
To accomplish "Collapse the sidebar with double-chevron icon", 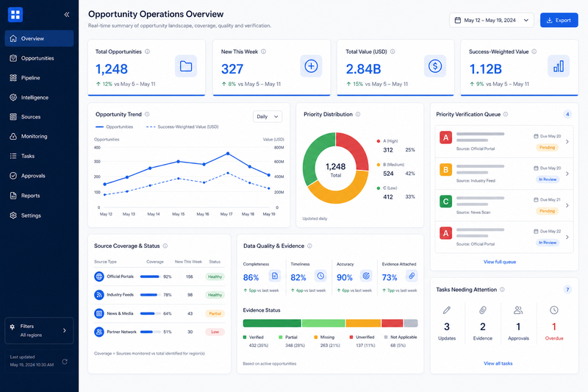I will [x=67, y=15].
